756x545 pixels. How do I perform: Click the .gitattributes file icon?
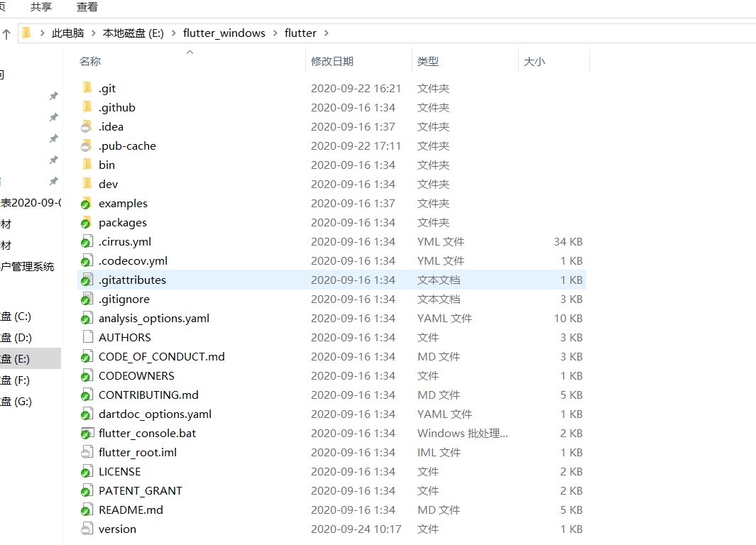tap(87, 280)
